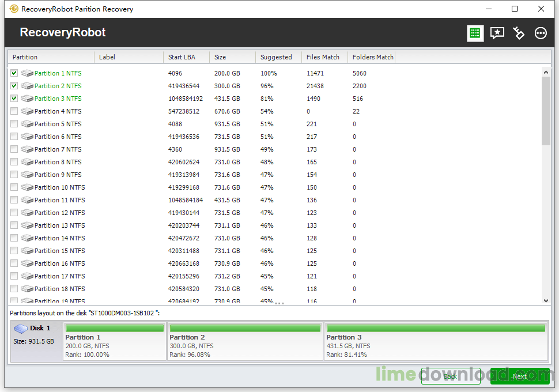Click drive icon of Partition 12 NTFS
Viewport: 559px width, 392px height.
tap(27, 213)
